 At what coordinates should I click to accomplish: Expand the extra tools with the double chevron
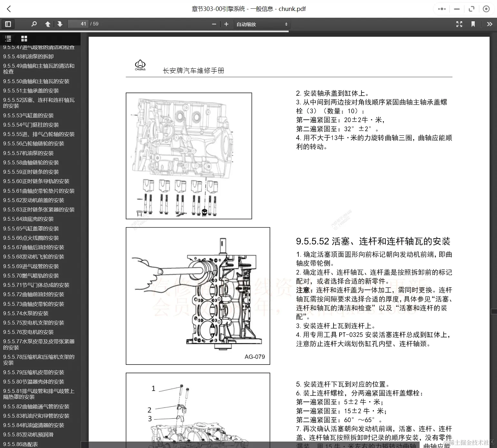point(490,24)
